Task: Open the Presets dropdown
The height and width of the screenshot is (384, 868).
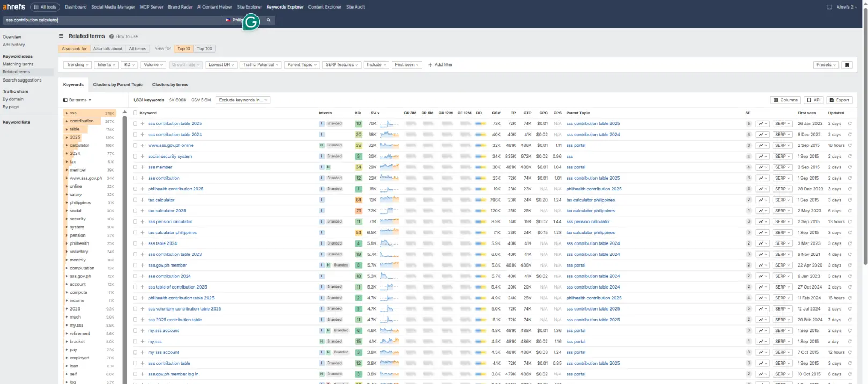Action: pyautogui.click(x=826, y=65)
